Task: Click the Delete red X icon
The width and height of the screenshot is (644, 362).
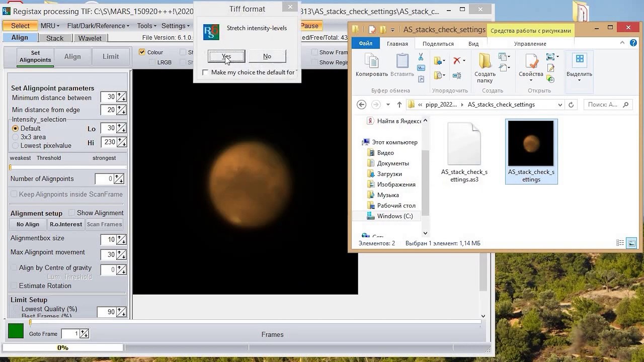Action: [457, 60]
